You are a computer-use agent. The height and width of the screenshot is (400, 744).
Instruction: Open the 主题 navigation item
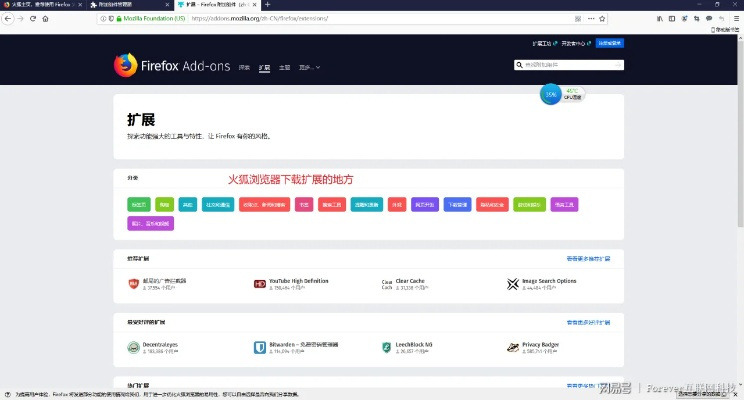[284, 67]
